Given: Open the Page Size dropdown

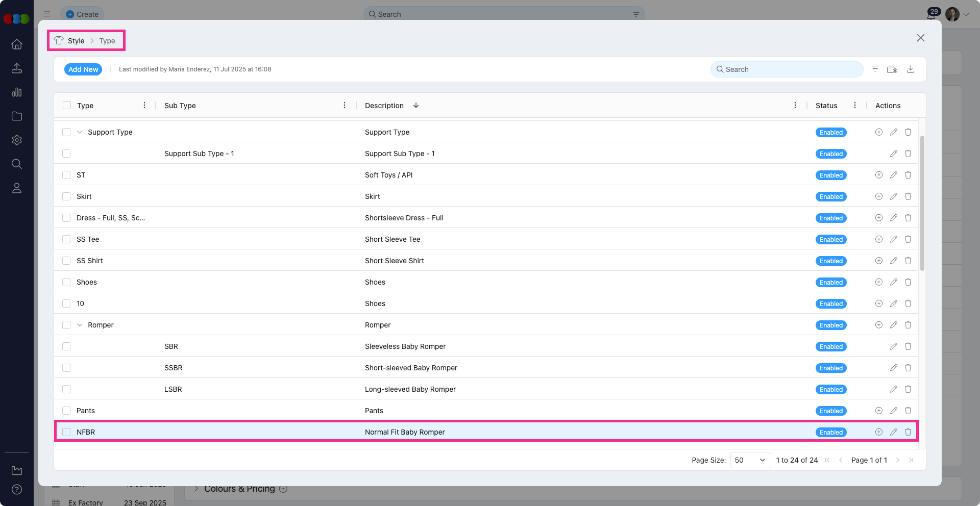Looking at the screenshot, I should tap(750, 460).
